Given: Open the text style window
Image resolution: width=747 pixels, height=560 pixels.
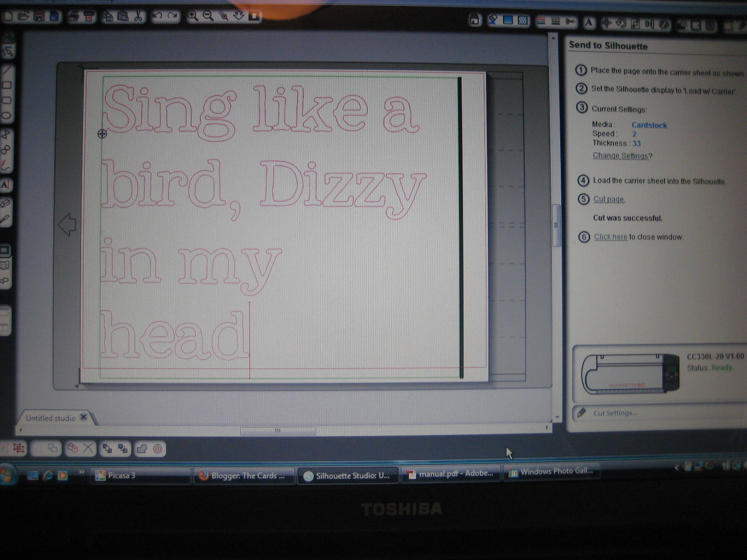Looking at the screenshot, I should 589,22.
